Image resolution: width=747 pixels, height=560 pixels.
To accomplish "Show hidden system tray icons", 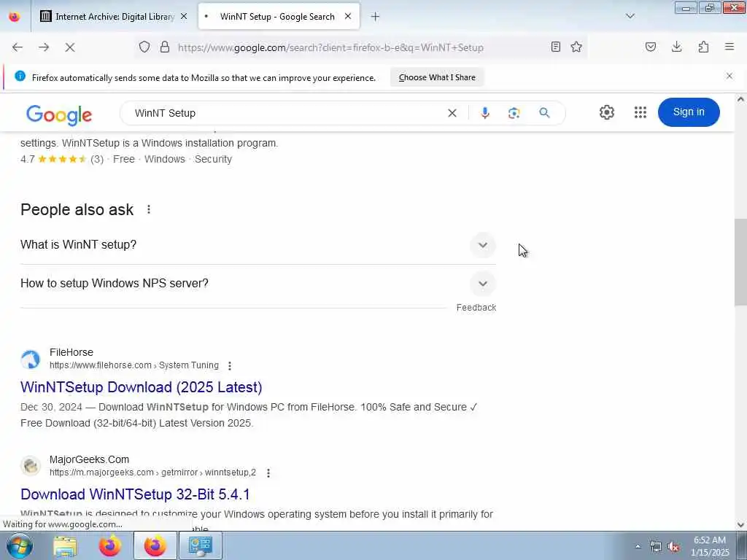I will click(x=638, y=547).
